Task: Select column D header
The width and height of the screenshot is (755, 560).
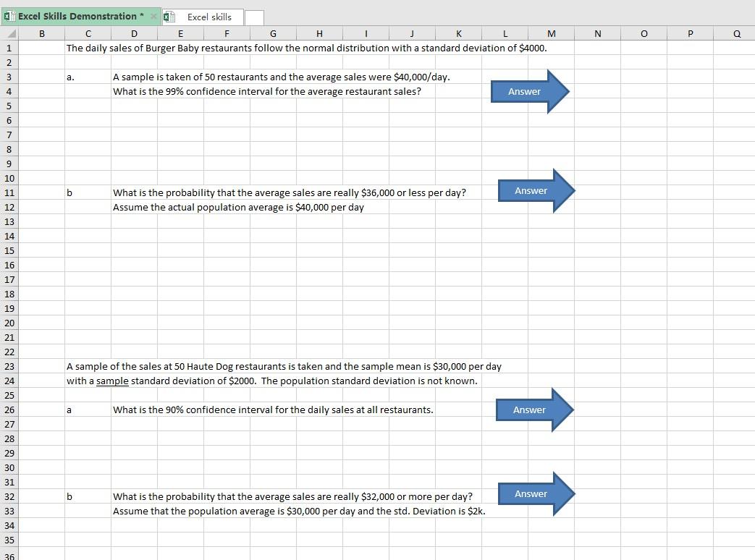Action: click(x=135, y=34)
